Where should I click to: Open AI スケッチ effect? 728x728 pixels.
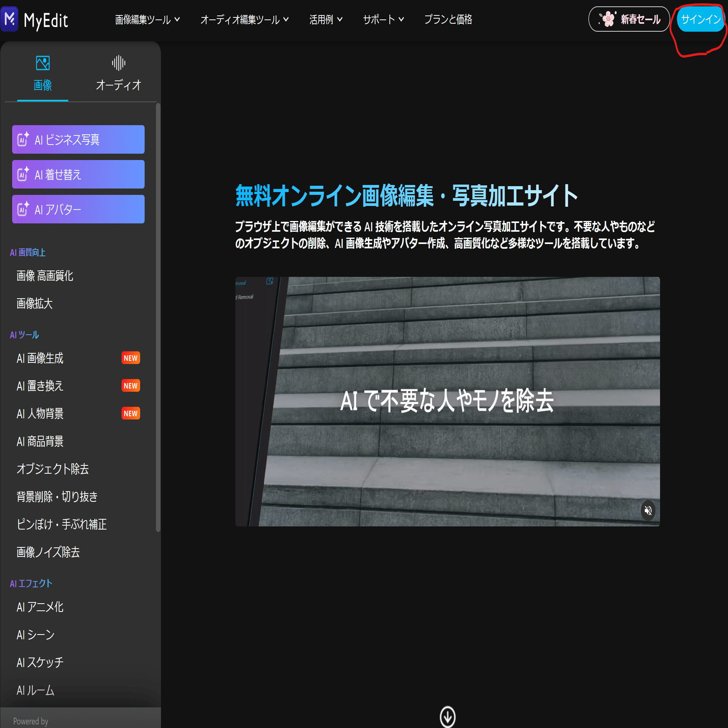coord(40,663)
